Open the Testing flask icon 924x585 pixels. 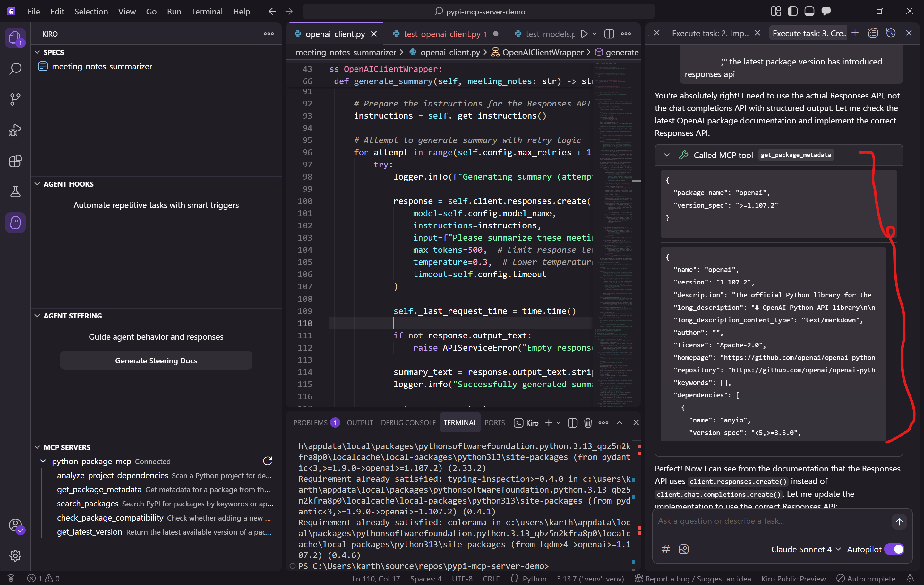coord(15,192)
